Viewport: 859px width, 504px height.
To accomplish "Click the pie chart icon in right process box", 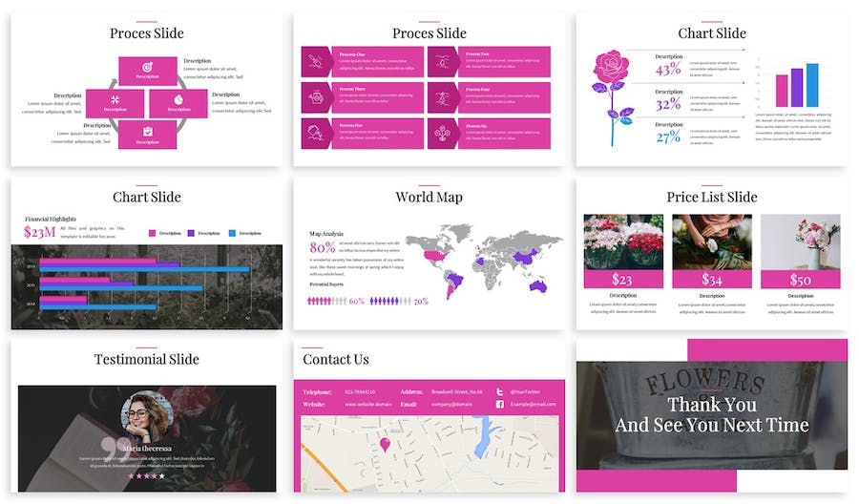I will tap(179, 98).
